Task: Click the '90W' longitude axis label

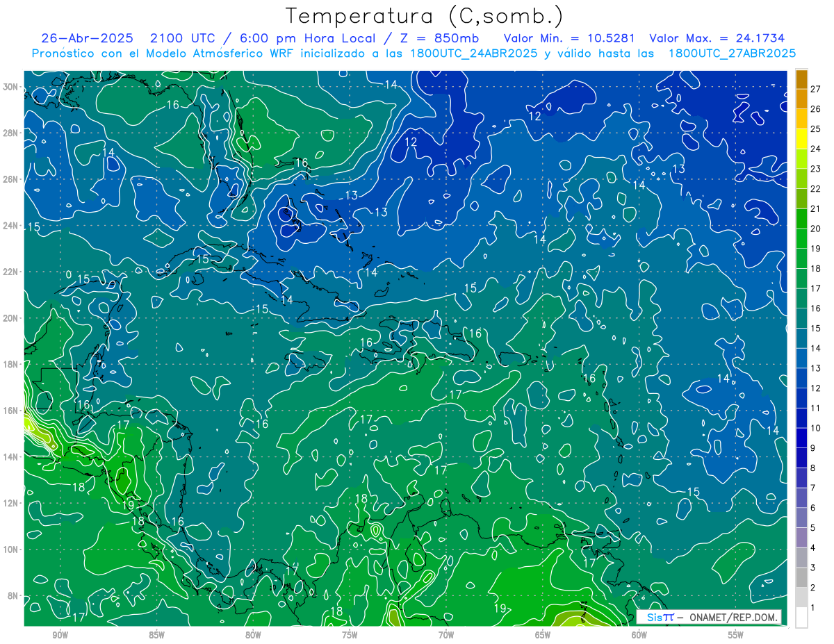Action: click(x=60, y=635)
